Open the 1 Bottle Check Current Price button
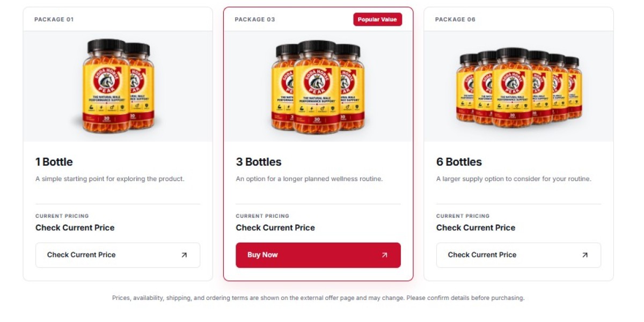 coord(118,255)
